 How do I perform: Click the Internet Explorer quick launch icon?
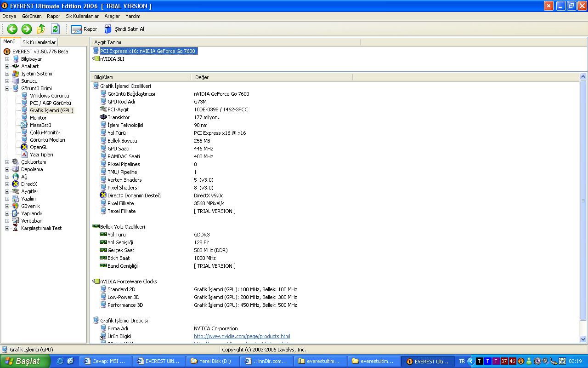coord(60,361)
